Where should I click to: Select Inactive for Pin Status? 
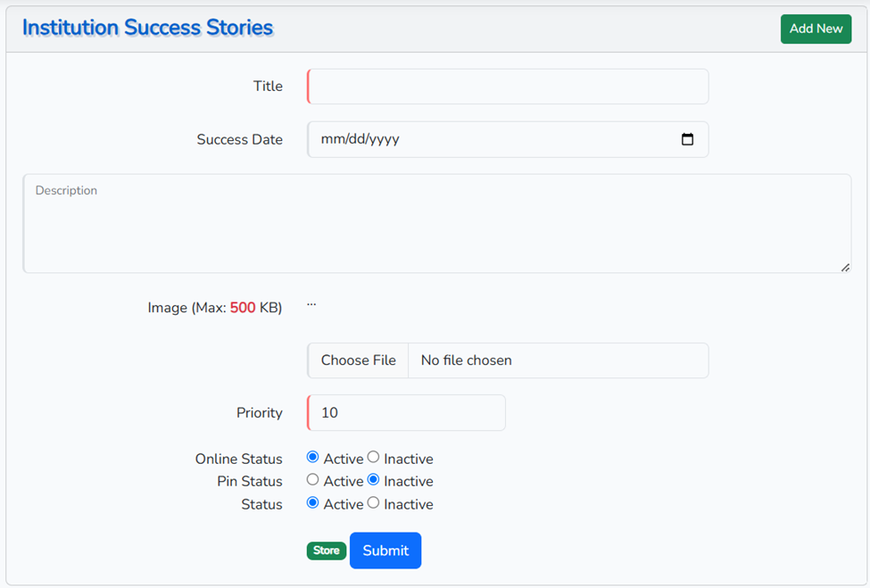[x=373, y=479]
